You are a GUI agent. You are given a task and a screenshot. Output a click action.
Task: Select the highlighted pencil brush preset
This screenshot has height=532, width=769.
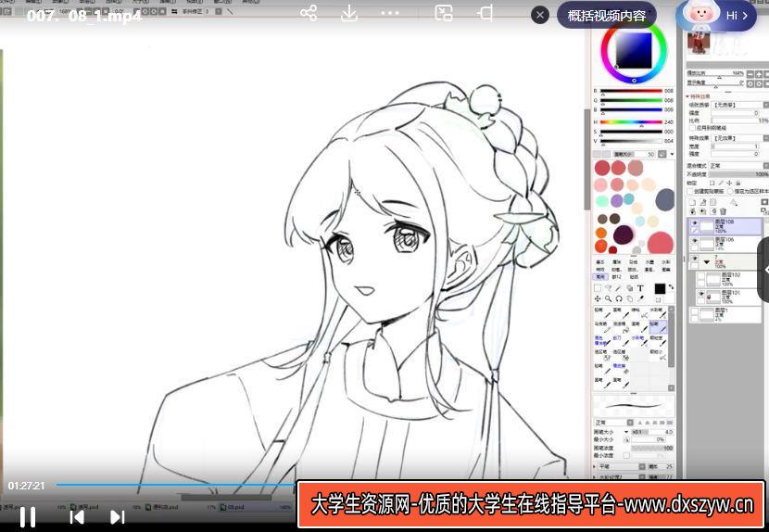point(658,327)
